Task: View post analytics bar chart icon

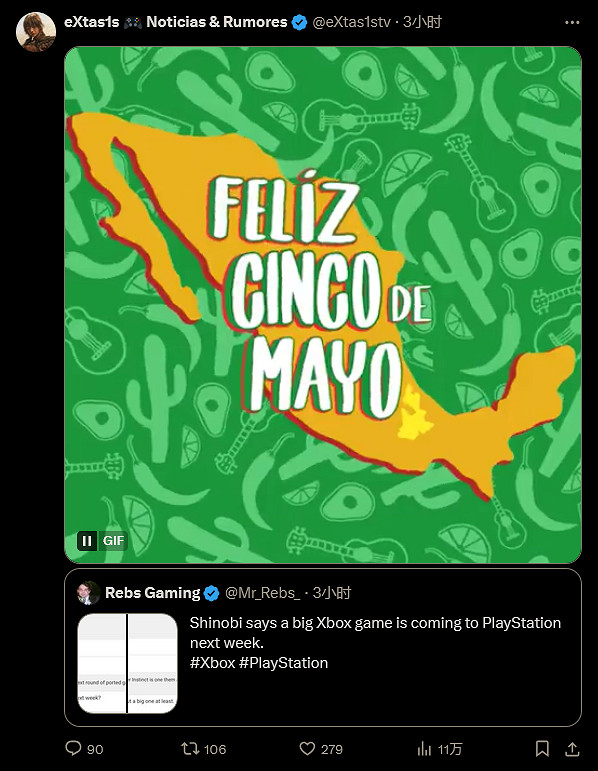Action: (424, 748)
